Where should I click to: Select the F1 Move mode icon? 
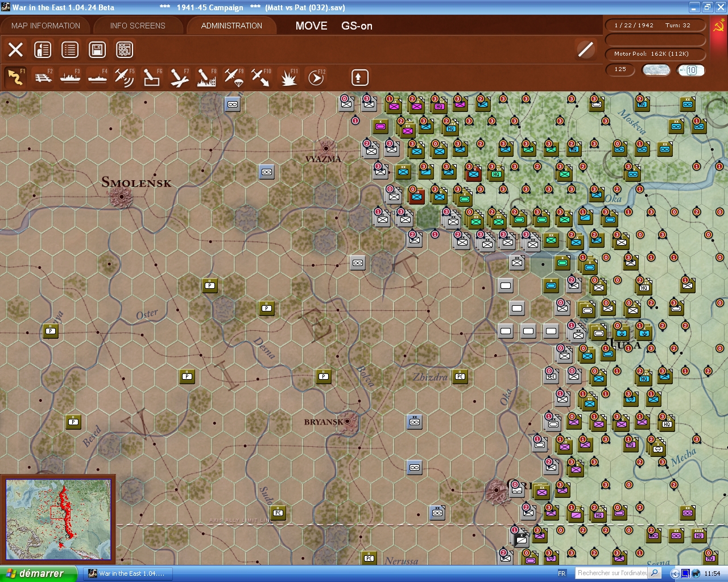(x=15, y=77)
